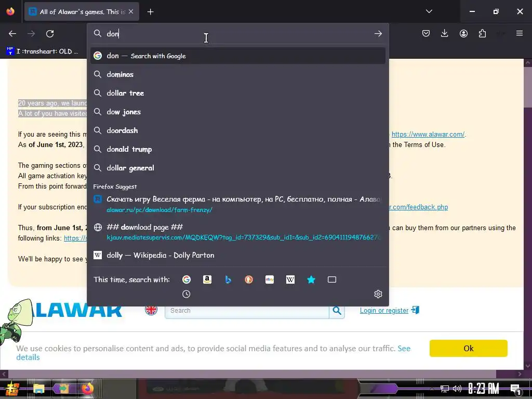Reload the page with the refresh icon
532x399 pixels.
[50, 34]
